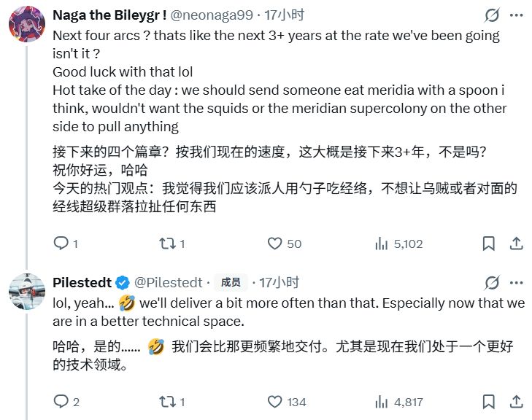Like Pilestedt's tweet with 134 likes
Screen dimensions: 532x420
(275, 401)
